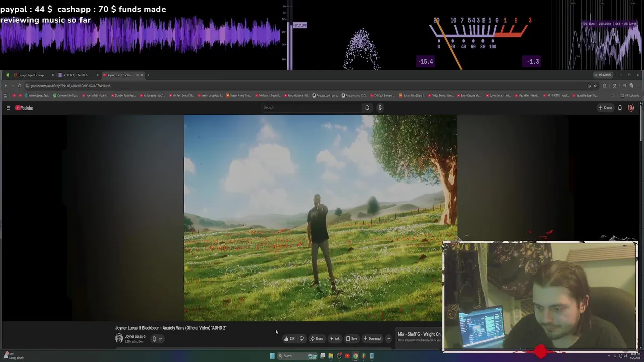Open the red YouTube app on the taskbar
The image size is (644, 362).
click(347, 356)
